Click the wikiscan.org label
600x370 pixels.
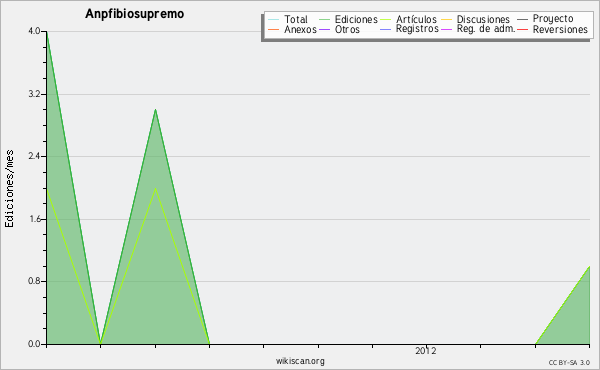pos(300,361)
